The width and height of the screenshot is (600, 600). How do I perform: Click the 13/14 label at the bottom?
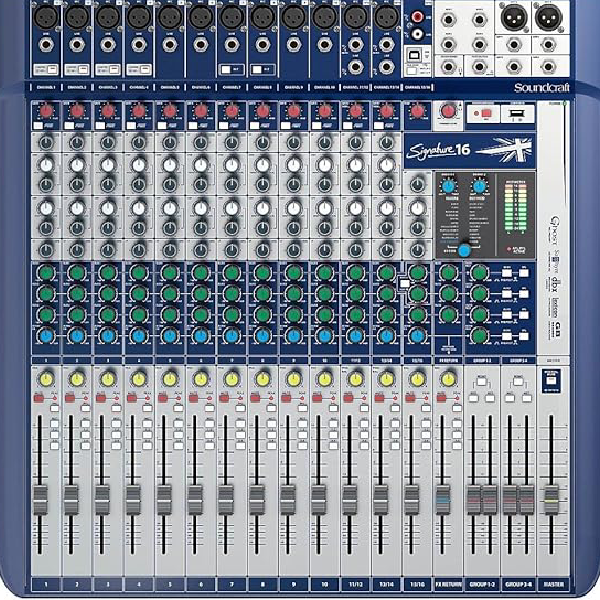[x=386, y=584]
